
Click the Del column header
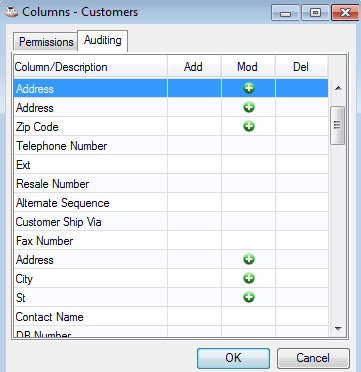301,67
